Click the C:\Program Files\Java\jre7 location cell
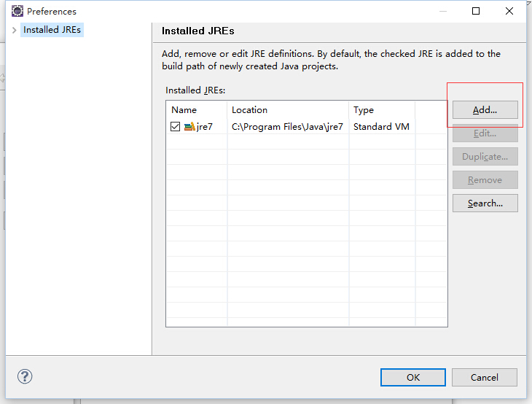The height and width of the screenshot is (404, 532). coord(287,127)
